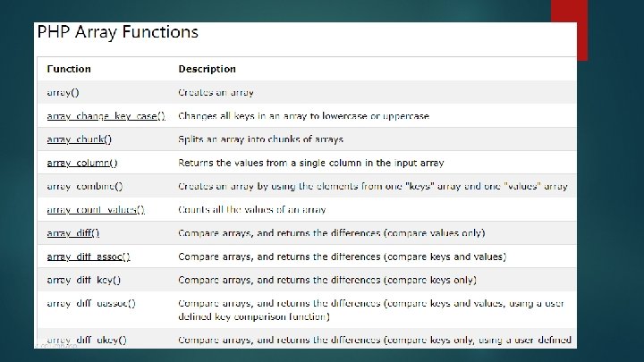
Task: Open the array_chunk() function link
Action: [x=80, y=139]
